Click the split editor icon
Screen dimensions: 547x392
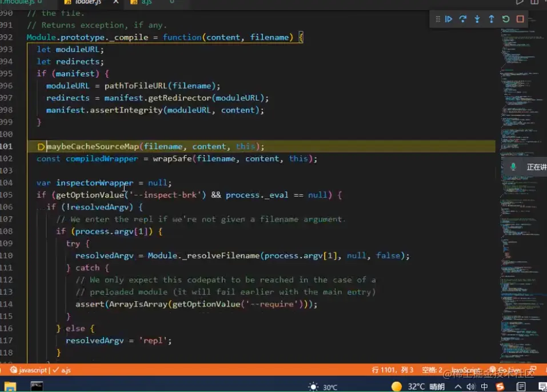click(534, 2)
